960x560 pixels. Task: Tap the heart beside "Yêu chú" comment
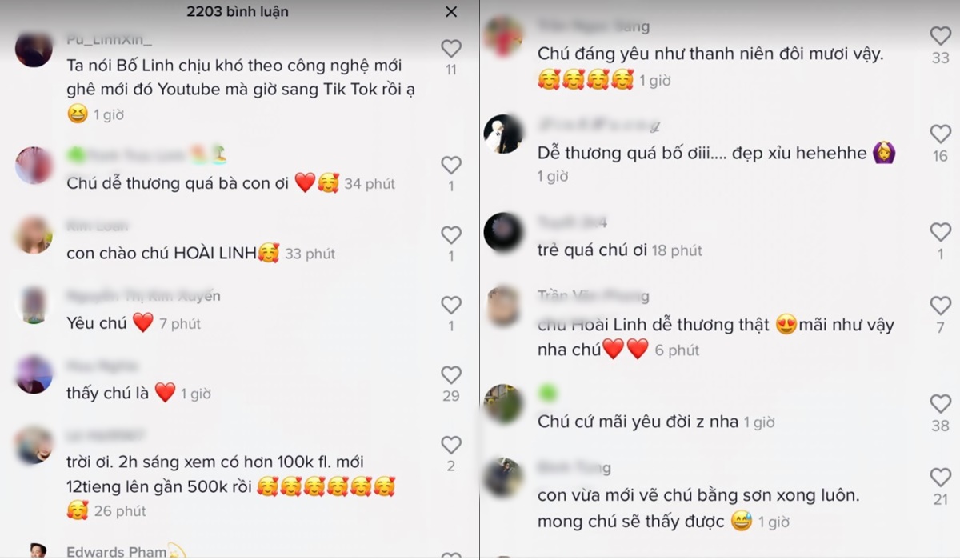click(x=451, y=305)
